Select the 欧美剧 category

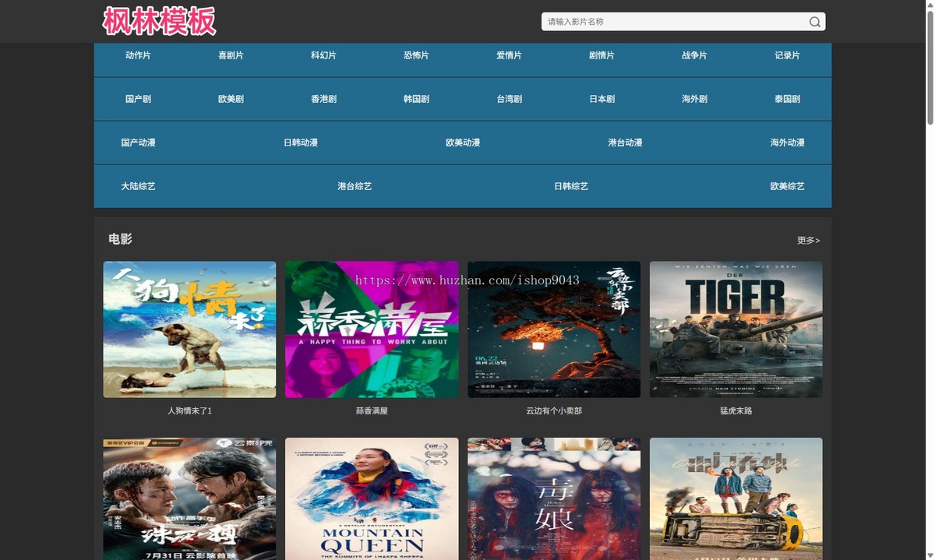coord(231,99)
